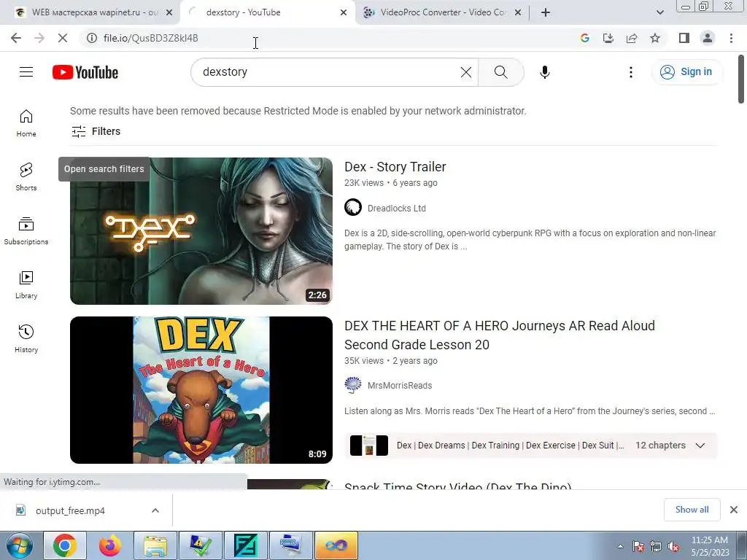Viewport: 747px width, 560px height.
Task: Share this page icon in address bar
Action: click(632, 38)
